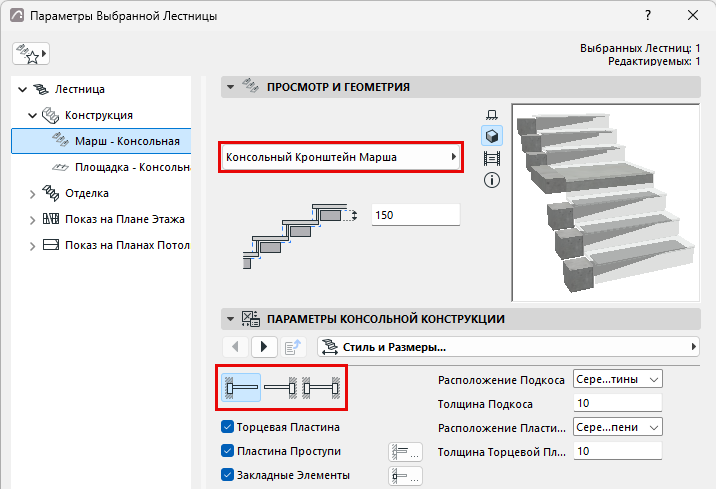Collapse the Лестница tree node
Viewport: 716px width, 489px height.
point(22,89)
